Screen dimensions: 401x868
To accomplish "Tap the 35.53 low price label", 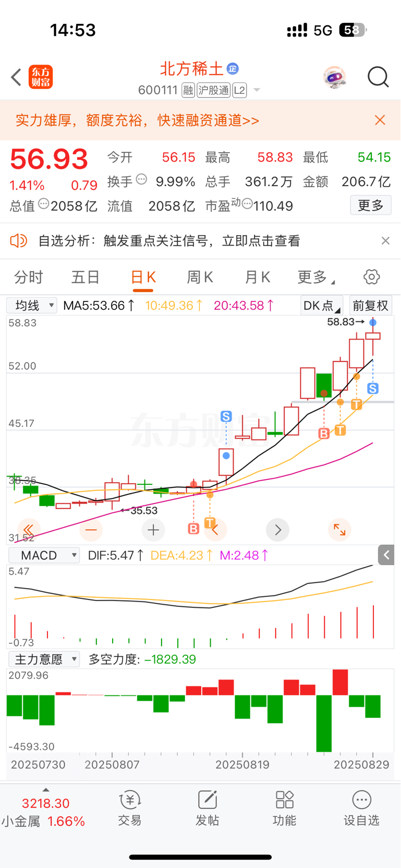I will 144,510.
